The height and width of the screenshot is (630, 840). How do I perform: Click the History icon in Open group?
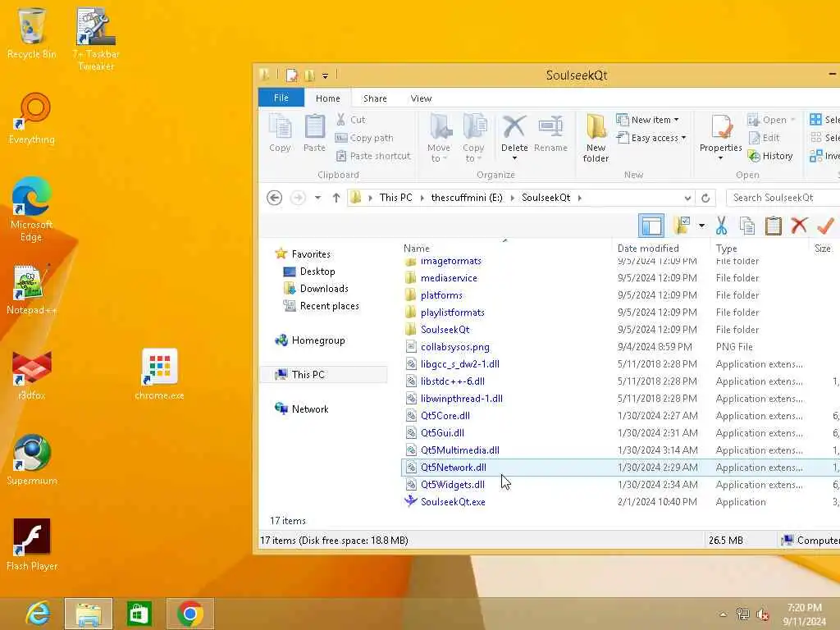[x=754, y=156]
